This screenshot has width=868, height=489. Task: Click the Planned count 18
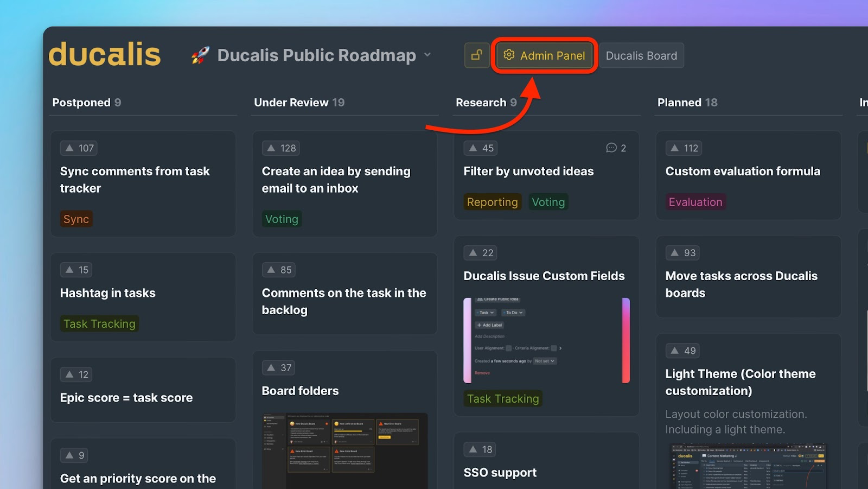[711, 103]
